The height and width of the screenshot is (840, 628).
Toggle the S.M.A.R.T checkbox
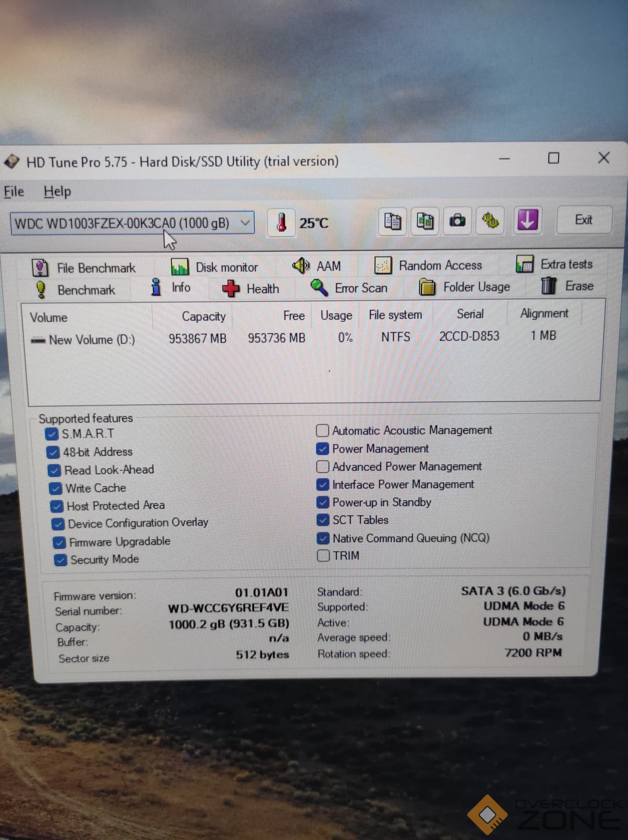pyautogui.click(x=51, y=434)
